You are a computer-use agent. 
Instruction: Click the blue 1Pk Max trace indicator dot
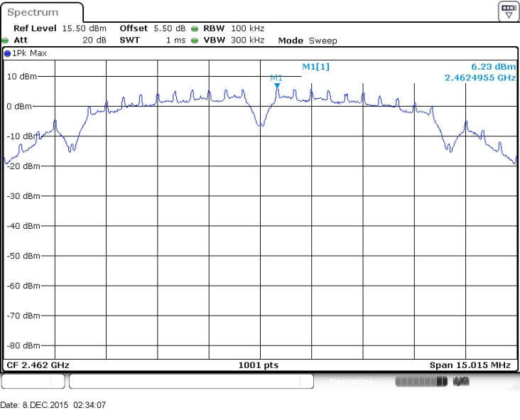coord(7,53)
